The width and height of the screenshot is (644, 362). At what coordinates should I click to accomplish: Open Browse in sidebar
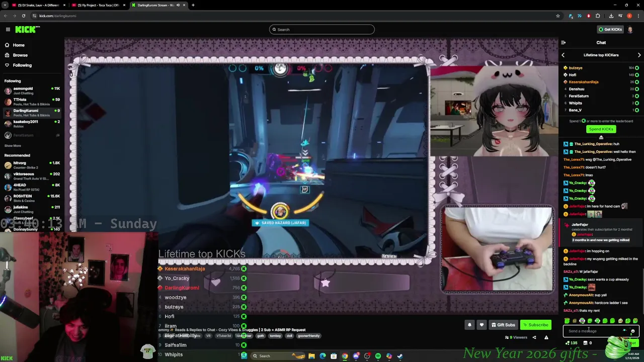[20, 55]
